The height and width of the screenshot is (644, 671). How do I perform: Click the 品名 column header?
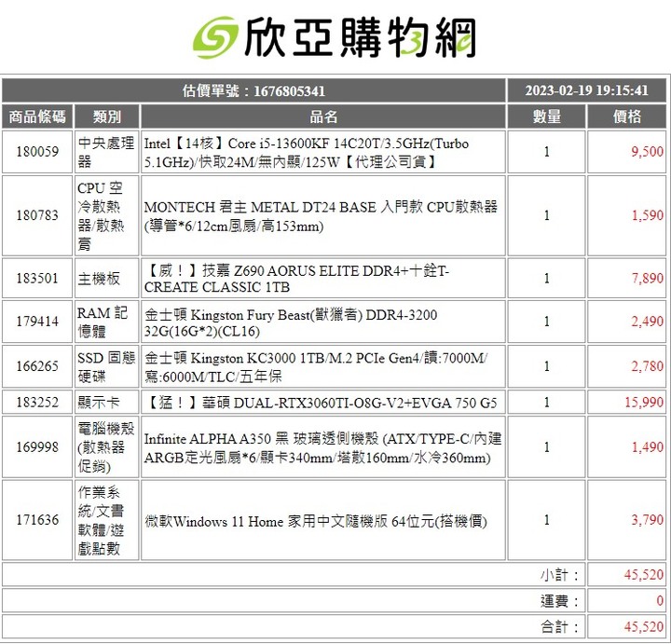click(x=323, y=116)
